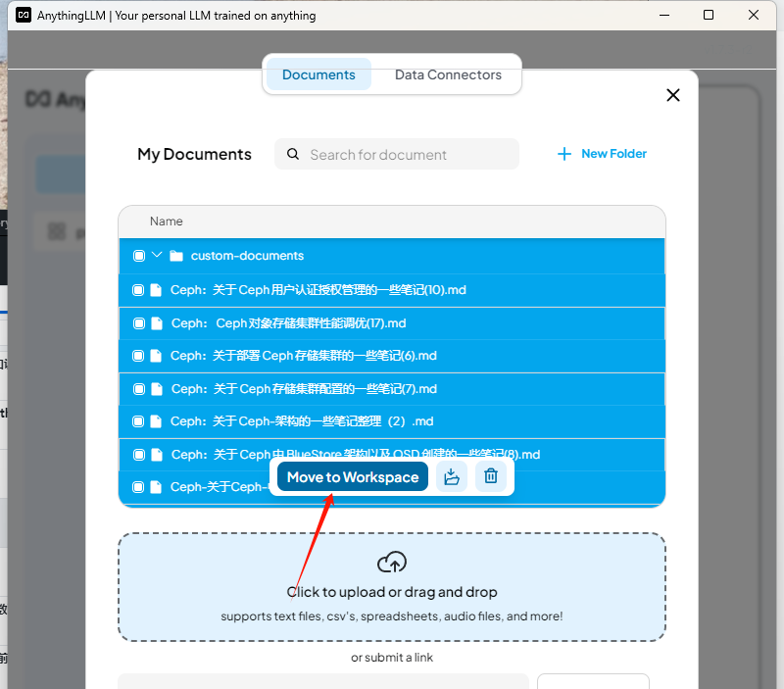Viewport: 784px width, 689px height.
Task: Select the BlueStore OSD notes (8).md row
Action: pyautogui.click(x=391, y=455)
